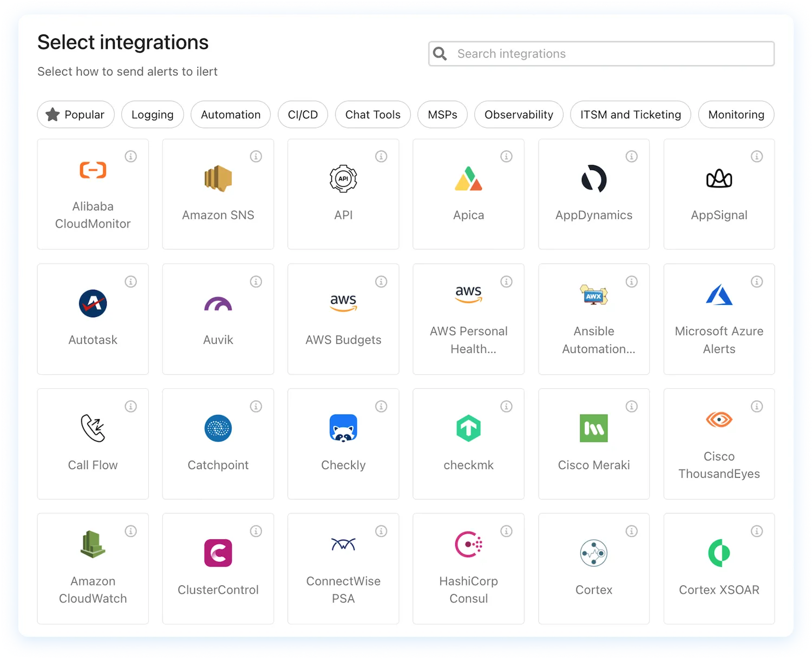Select the Observability filter
812x659 pixels.
(519, 114)
